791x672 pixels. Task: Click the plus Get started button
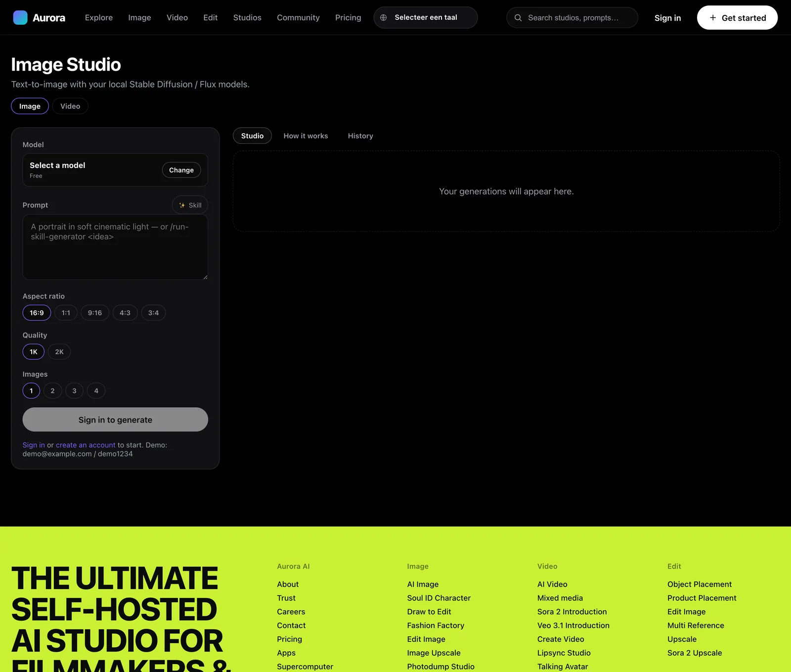[x=737, y=18]
